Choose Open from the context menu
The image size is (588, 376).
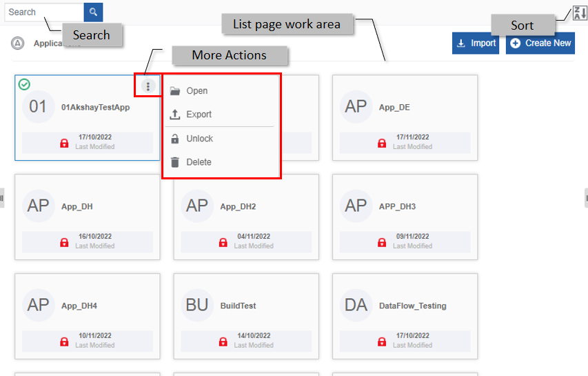(x=219, y=91)
